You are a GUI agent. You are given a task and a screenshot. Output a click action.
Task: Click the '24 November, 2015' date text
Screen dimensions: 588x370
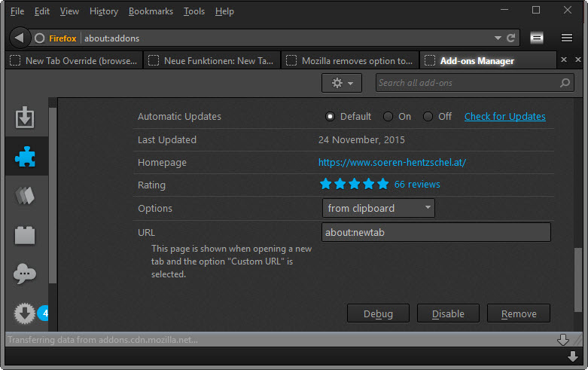click(361, 140)
